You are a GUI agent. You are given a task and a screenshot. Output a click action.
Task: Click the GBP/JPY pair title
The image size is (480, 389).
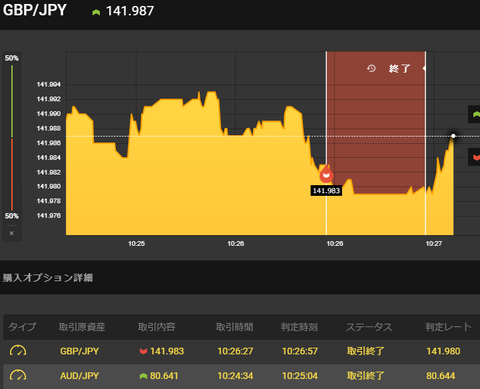(x=35, y=10)
